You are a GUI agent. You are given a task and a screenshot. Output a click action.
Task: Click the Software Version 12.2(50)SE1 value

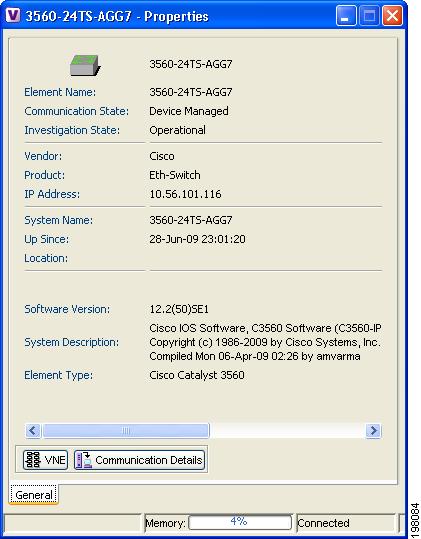pyautogui.click(x=179, y=309)
